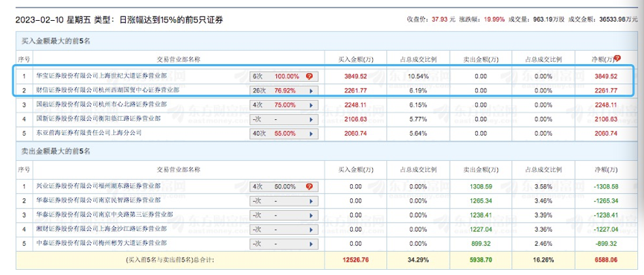Expand arrow for 东亚前海证券 40次 55.00% box
This screenshot has width=644, height=275.
click(x=311, y=133)
